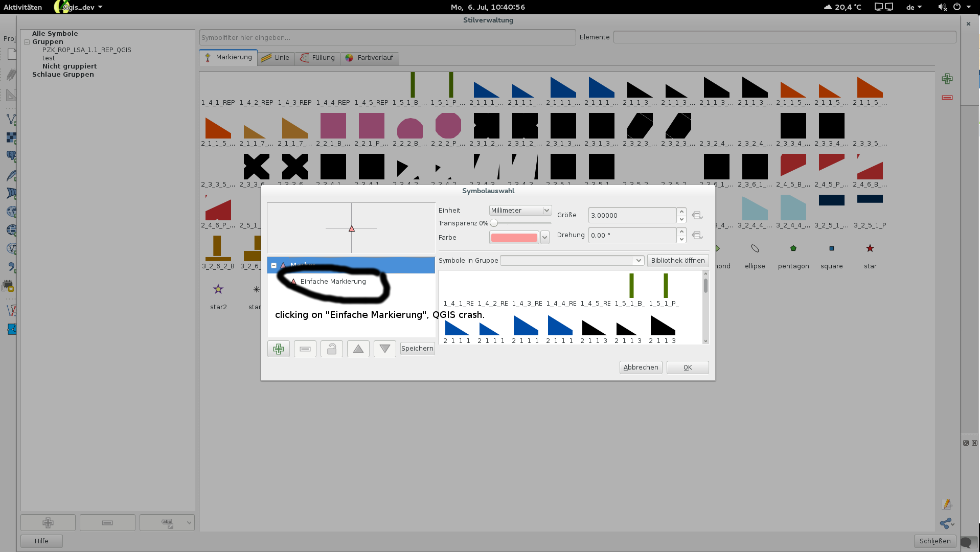980x552 pixels.
Task: Open data-defined override for Größe
Action: [x=697, y=215]
